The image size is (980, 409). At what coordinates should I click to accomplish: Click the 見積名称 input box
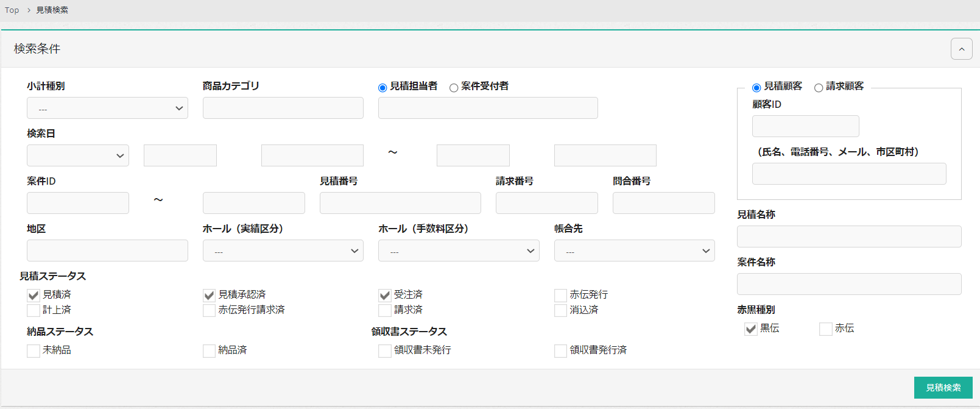point(849,237)
